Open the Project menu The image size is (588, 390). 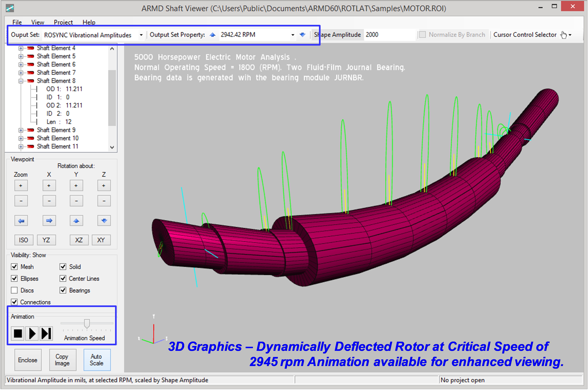63,22
